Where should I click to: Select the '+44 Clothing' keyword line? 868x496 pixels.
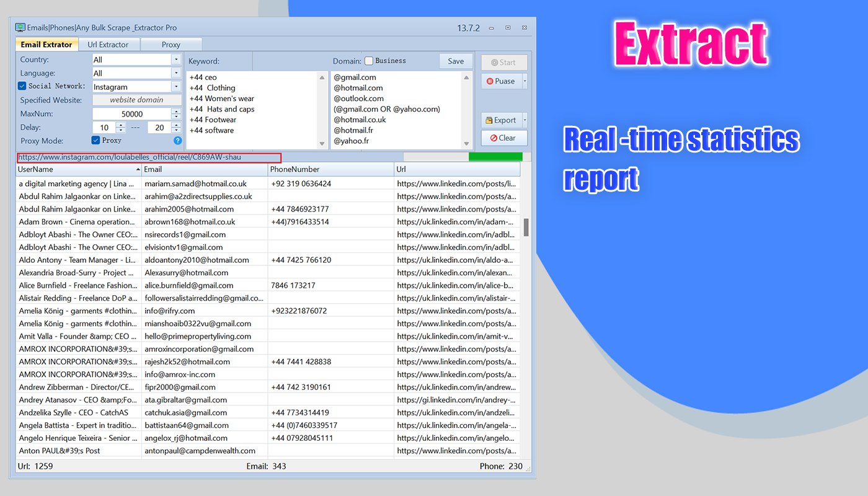click(213, 88)
